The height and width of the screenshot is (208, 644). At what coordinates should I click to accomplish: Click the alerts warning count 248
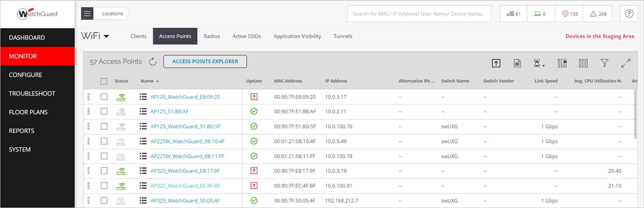598,14
